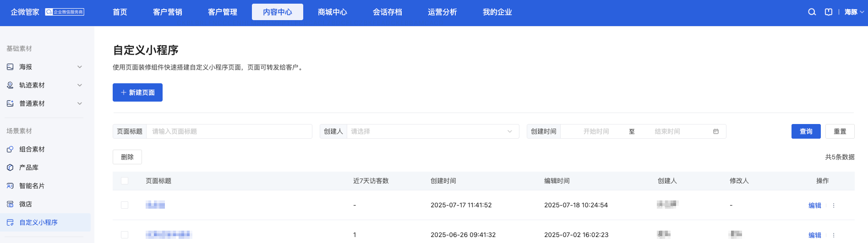Viewport: 868px width, 243px height.
Task: Open the 我的企业 nav tab
Action: [x=497, y=12]
